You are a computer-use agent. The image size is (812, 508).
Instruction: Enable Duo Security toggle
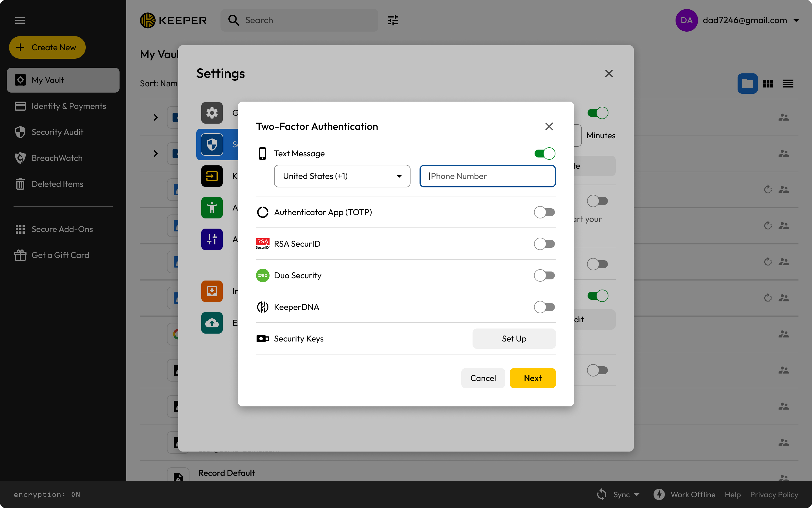[x=545, y=275]
